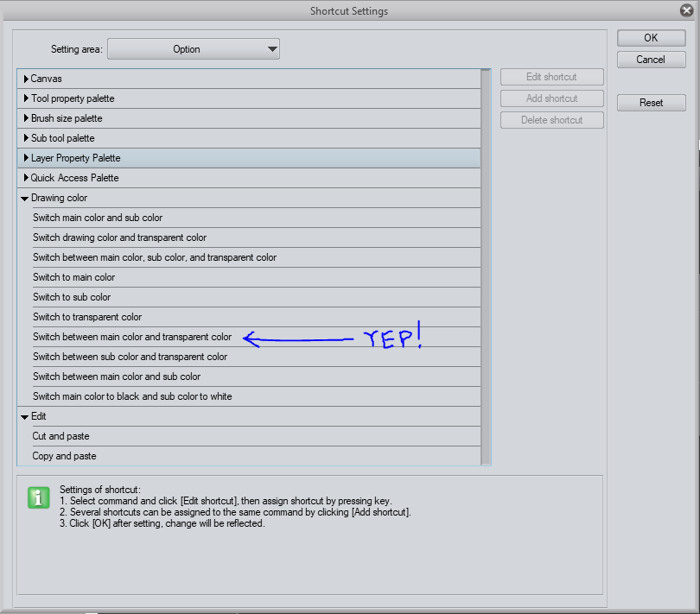Select the Cut and paste command
Viewport: 700px width, 614px height.
click(61, 436)
